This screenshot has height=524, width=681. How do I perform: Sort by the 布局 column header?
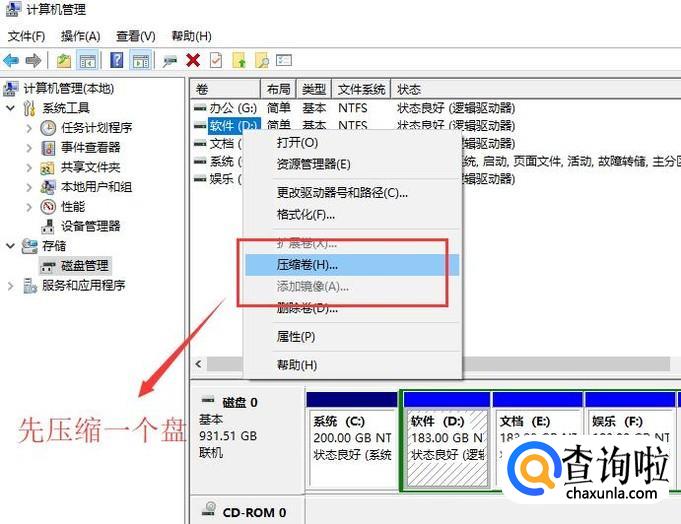278,89
